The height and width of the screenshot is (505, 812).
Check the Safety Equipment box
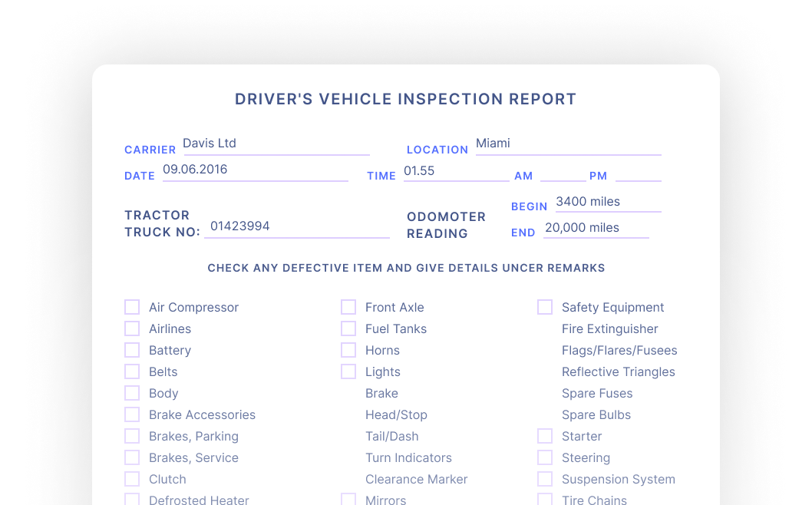545,306
